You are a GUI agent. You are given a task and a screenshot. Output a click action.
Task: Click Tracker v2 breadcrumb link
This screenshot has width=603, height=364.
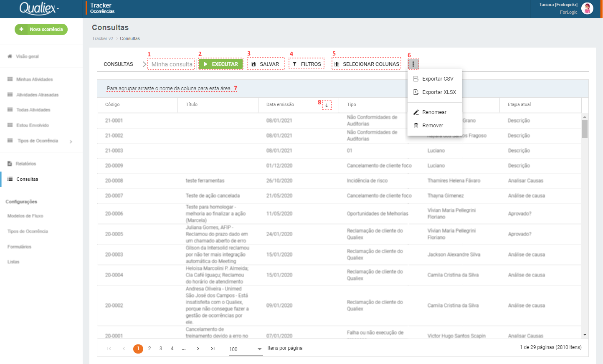[x=103, y=38]
